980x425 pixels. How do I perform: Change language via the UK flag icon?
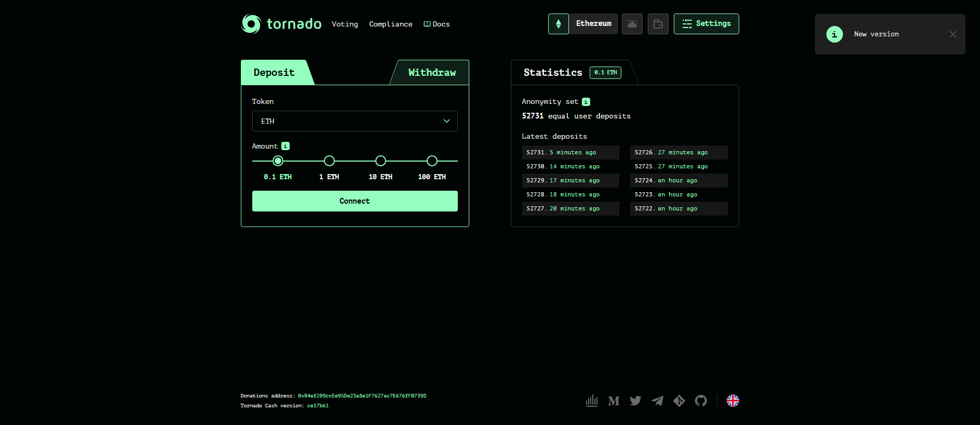pyautogui.click(x=733, y=401)
